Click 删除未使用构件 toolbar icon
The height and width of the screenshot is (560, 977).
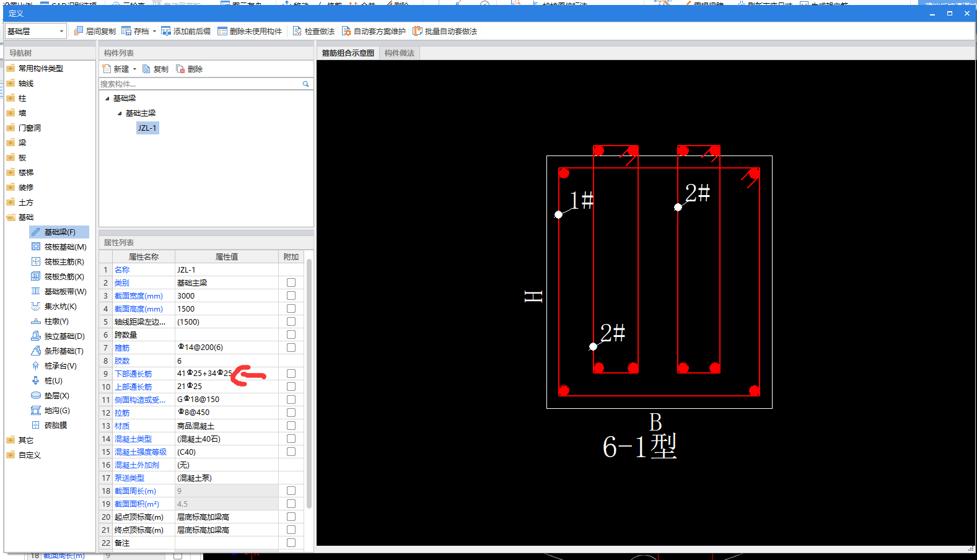(222, 31)
